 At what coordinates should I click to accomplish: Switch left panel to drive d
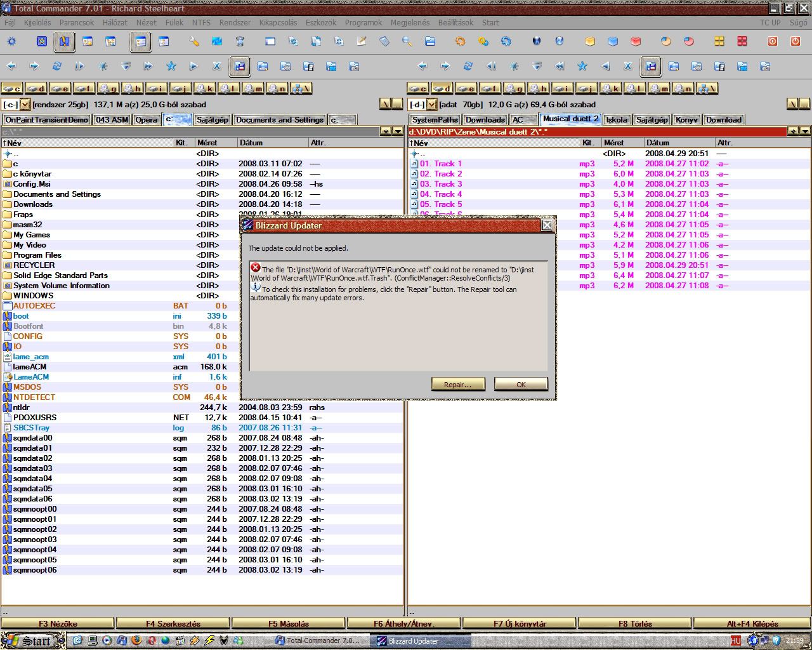pos(35,89)
